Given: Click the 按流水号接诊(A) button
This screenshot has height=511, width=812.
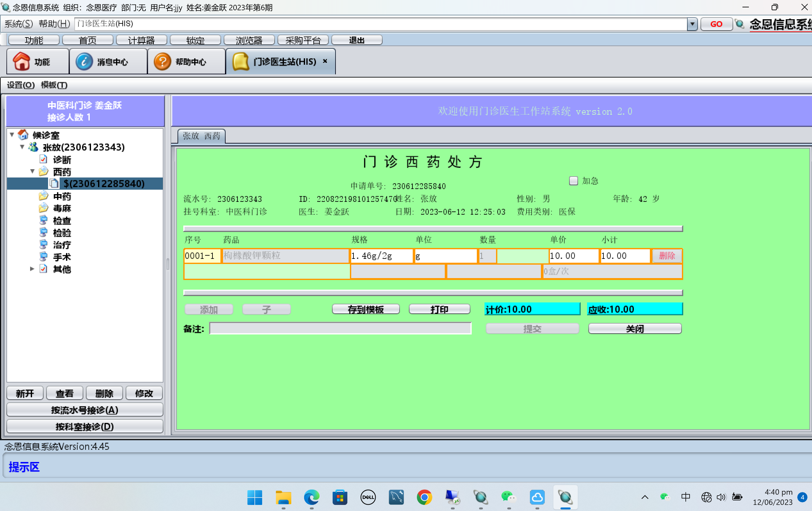Looking at the screenshot, I should coord(85,409).
